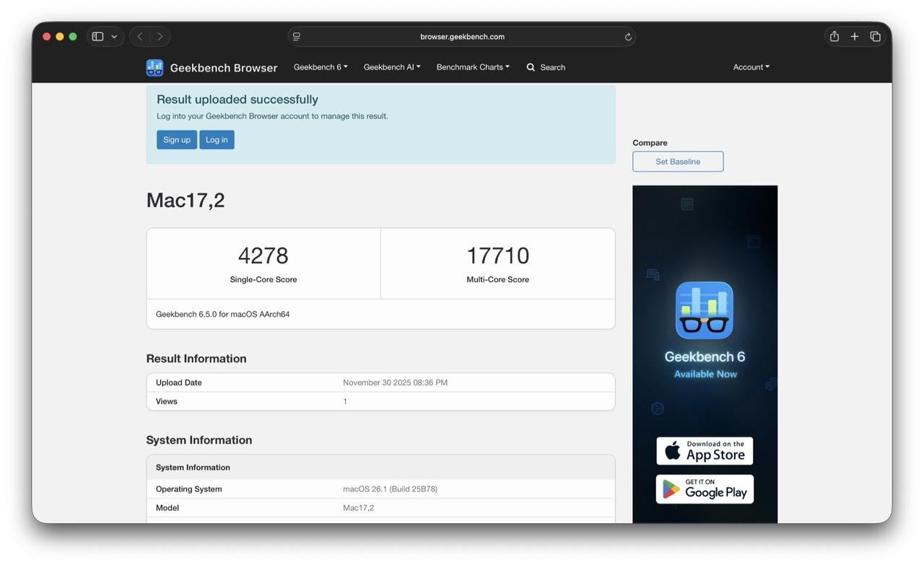Click the 17710 multi-core score
Image resolution: width=924 pixels, height=565 pixels.
[498, 255]
